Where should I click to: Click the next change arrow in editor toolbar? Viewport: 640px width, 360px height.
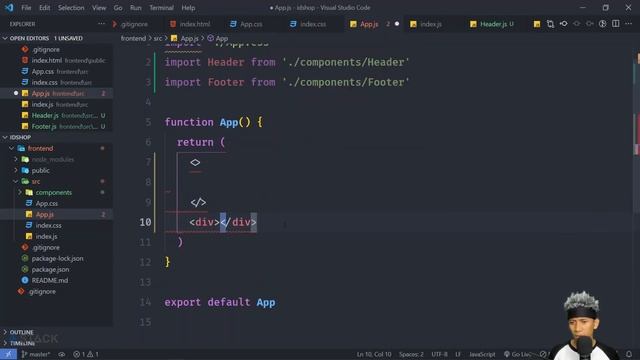(589, 24)
